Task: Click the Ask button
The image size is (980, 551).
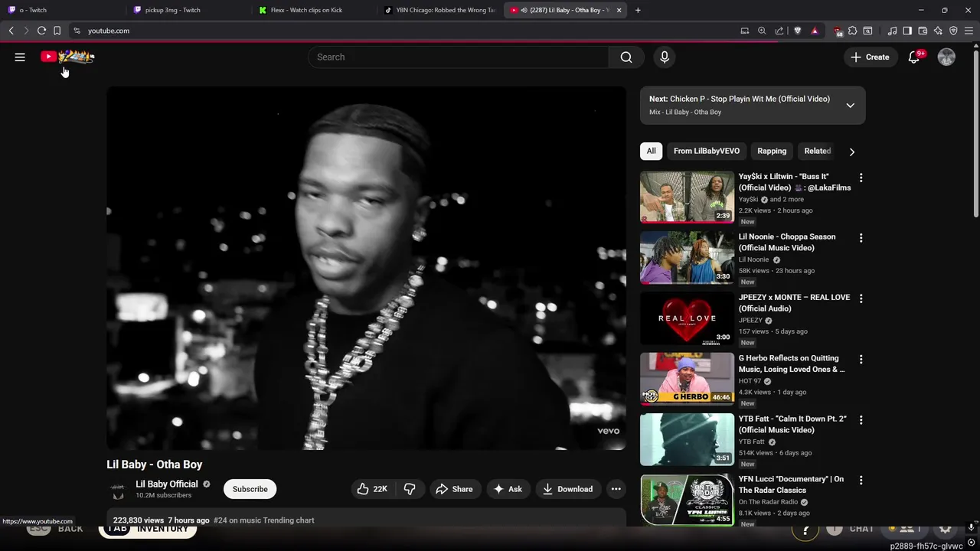Action: [508, 489]
